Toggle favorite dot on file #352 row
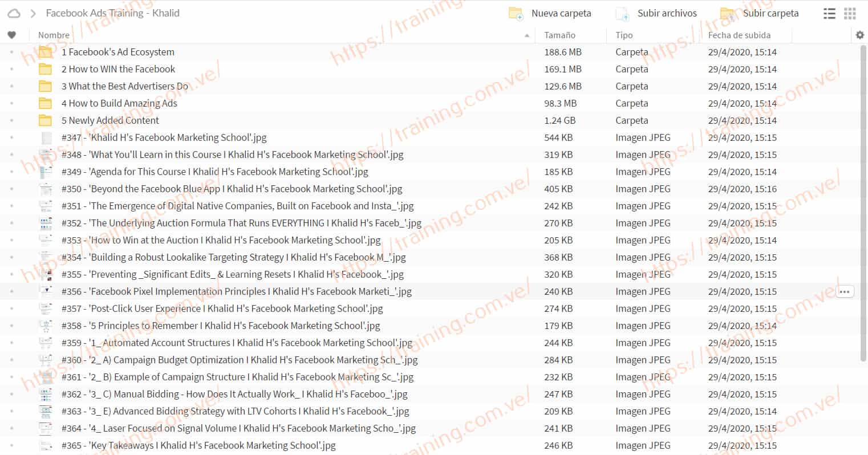This screenshot has height=455, width=868. click(11, 223)
